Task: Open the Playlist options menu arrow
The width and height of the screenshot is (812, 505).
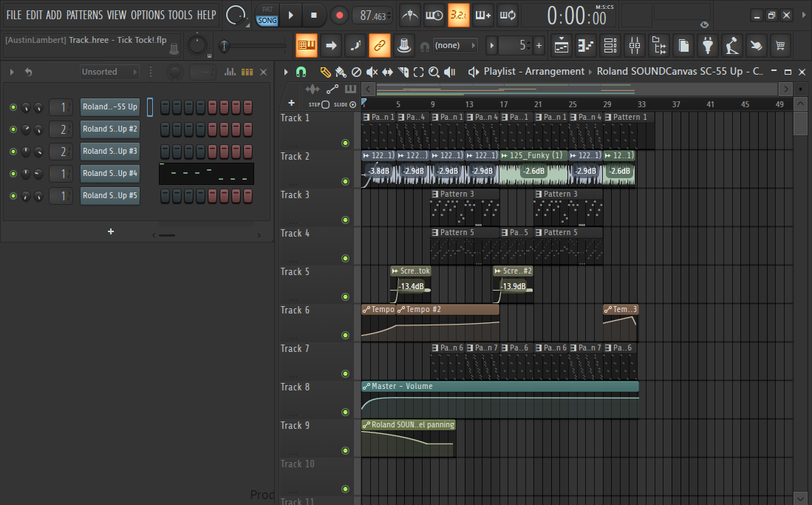Action: pyautogui.click(x=285, y=72)
